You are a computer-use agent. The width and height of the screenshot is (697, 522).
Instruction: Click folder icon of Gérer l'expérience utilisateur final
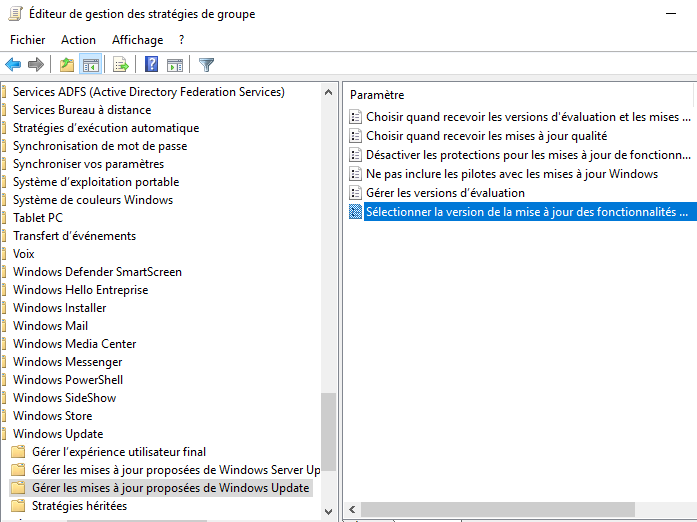pyautogui.click(x=18, y=452)
